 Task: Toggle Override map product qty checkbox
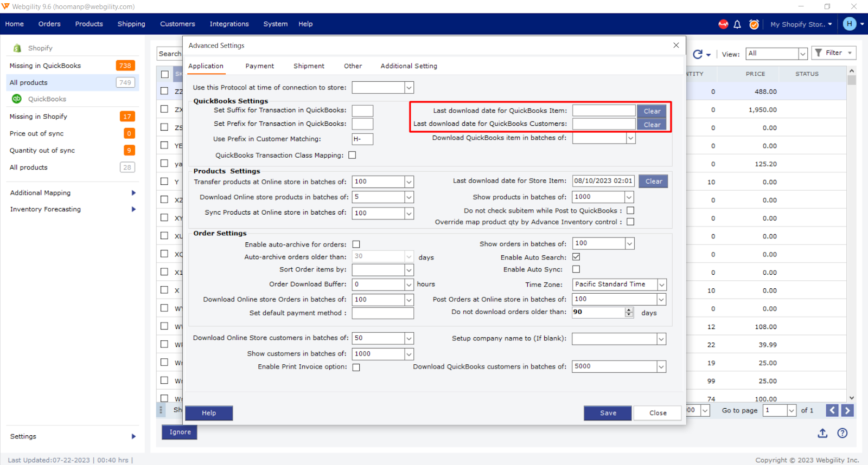tap(630, 222)
